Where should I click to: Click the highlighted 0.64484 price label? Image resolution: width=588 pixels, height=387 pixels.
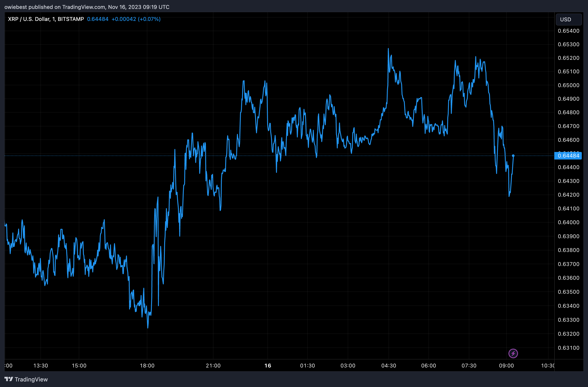coord(568,156)
